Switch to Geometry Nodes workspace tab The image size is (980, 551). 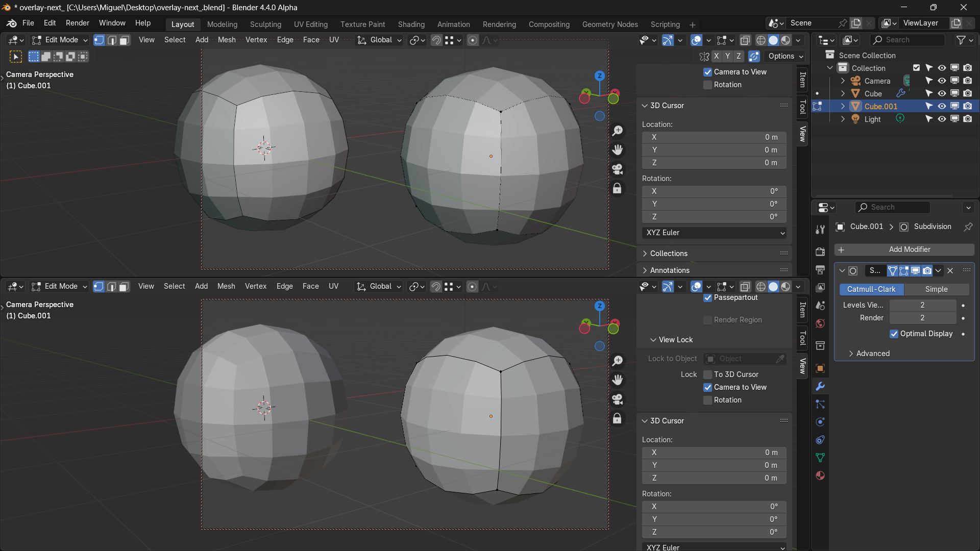(610, 24)
